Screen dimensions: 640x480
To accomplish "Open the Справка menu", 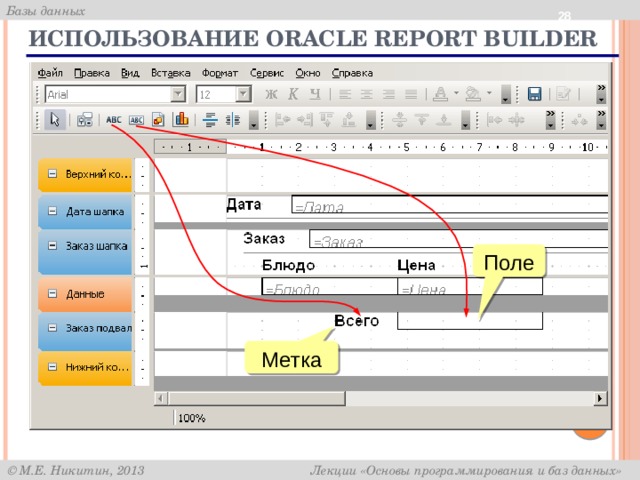I will click(352, 73).
